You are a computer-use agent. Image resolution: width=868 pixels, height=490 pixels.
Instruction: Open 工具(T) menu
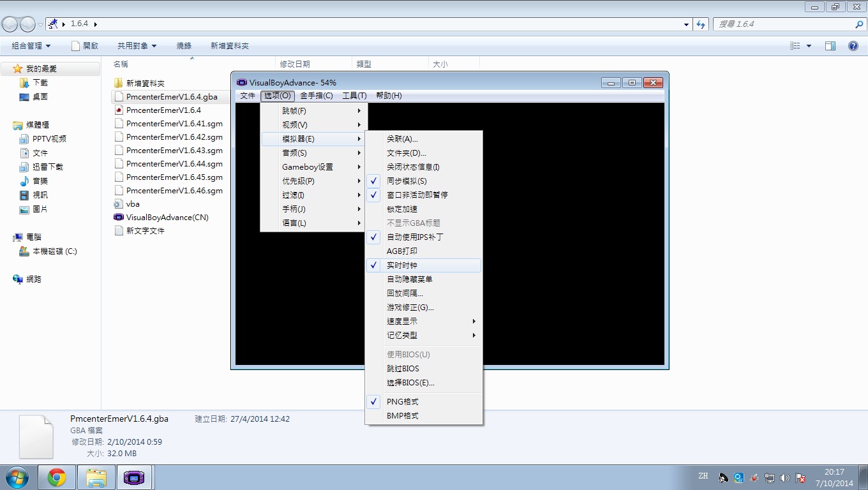pos(354,96)
